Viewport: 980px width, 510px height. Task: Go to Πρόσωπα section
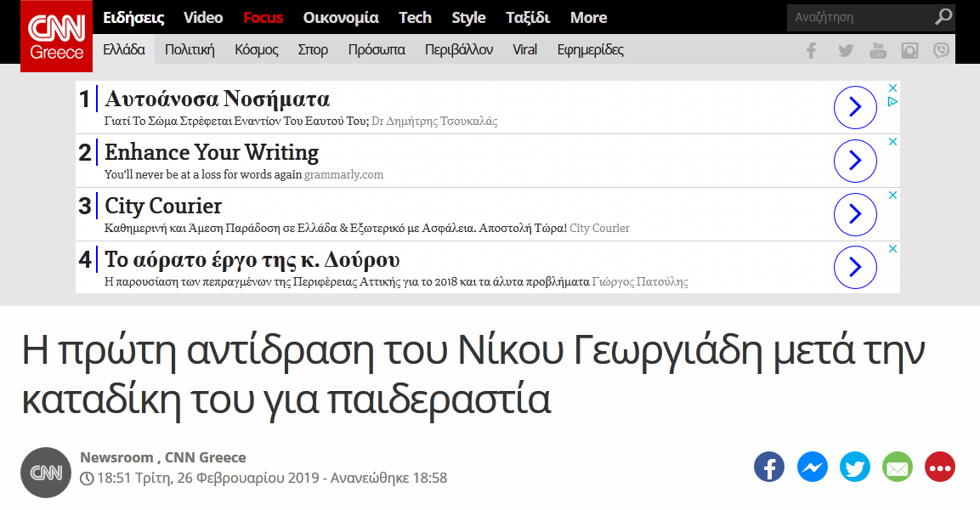pos(377,49)
